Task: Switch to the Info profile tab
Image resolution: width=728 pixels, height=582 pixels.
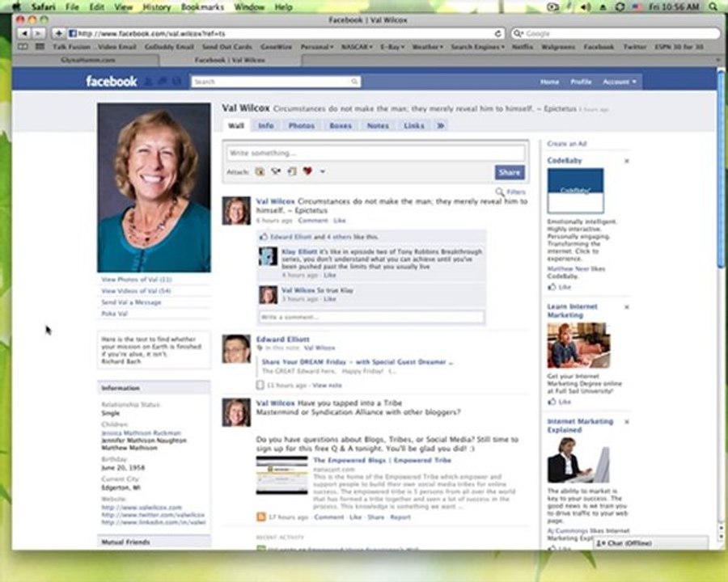Action: point(265,125)
